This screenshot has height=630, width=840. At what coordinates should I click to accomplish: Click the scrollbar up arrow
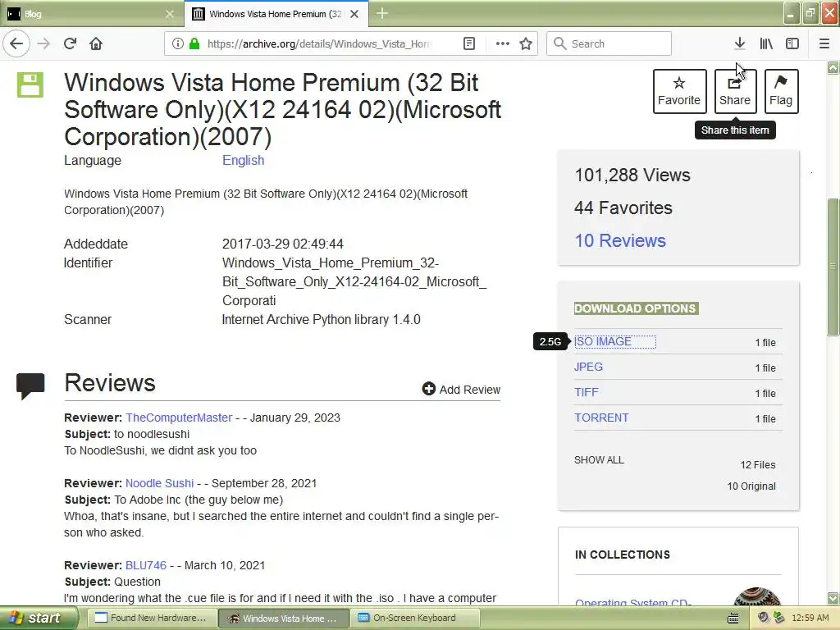pyautogui.click(x=833, y=67)
